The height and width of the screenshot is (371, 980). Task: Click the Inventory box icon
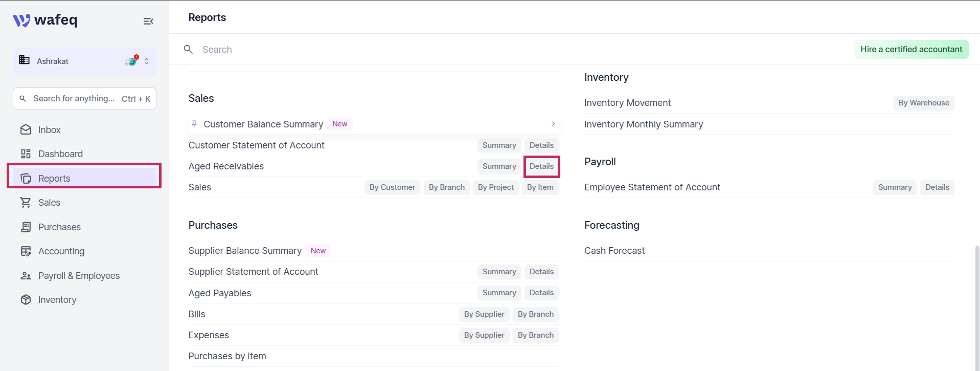click(x=26, y=299)
